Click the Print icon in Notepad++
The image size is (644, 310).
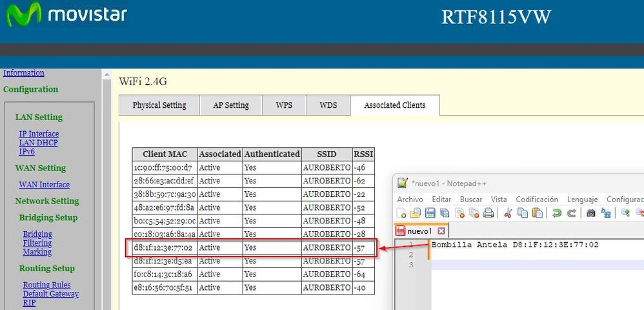tap(489, 213)
